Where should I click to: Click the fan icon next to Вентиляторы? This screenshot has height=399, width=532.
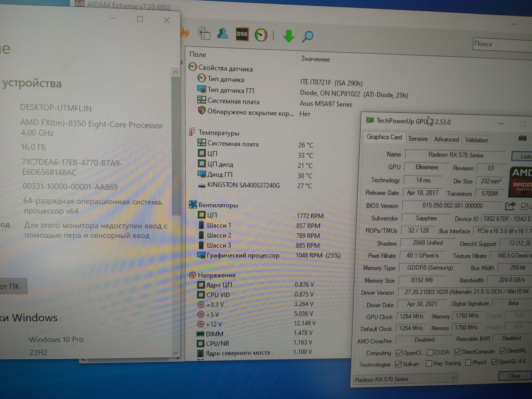point(193,205)
